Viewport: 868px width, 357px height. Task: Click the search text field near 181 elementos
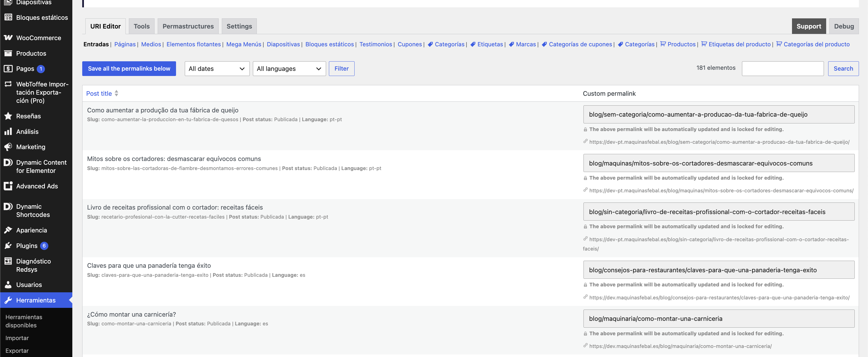[783, 69]
